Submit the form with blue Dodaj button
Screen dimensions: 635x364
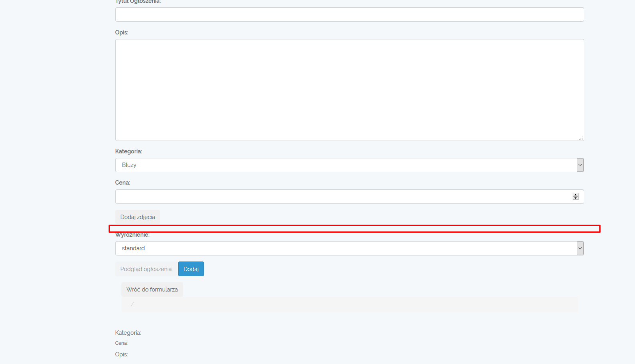point(191,269)
